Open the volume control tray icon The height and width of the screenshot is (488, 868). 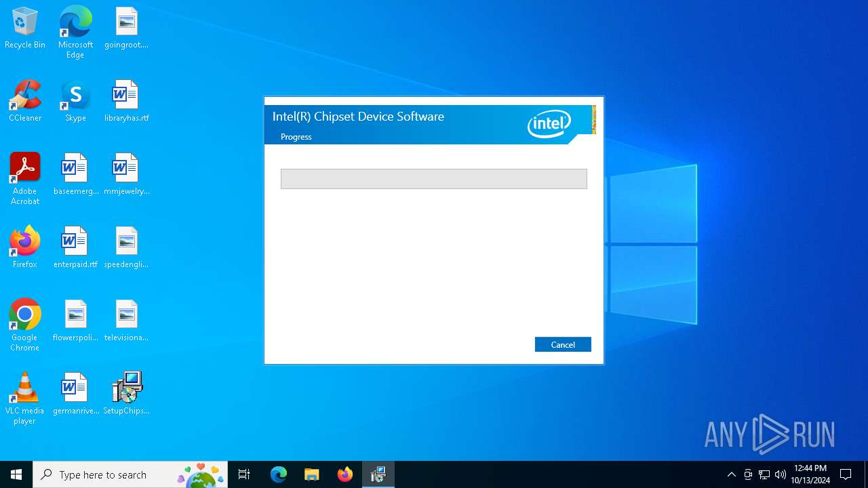[781, 474]
